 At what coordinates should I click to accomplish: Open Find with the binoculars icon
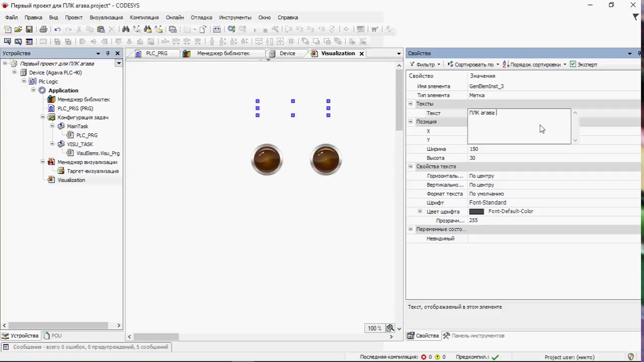[x=126, y=30]
